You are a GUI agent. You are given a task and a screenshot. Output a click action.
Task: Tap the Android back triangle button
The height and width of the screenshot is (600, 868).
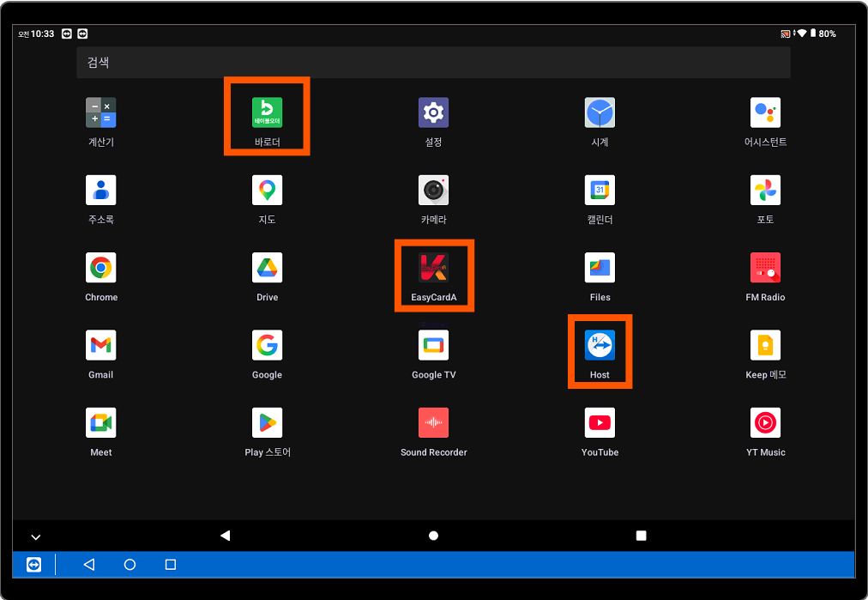tap(225, 535)
